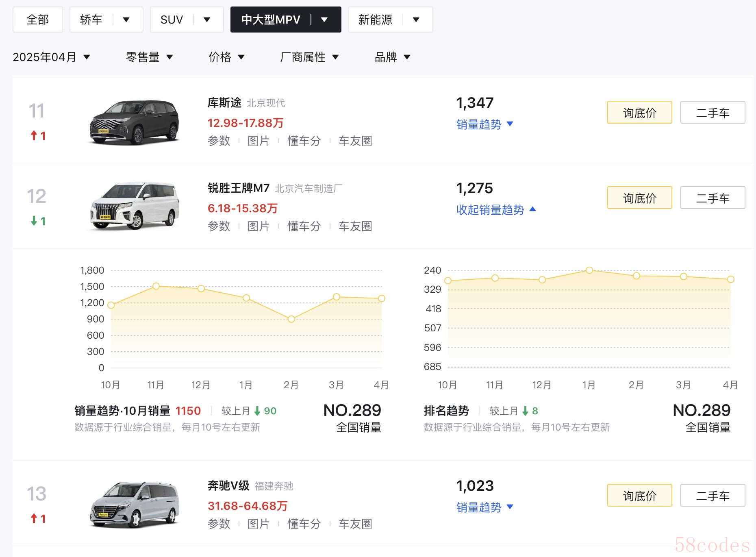
Task: Select the SUV category tab
Action: (172, 20)
